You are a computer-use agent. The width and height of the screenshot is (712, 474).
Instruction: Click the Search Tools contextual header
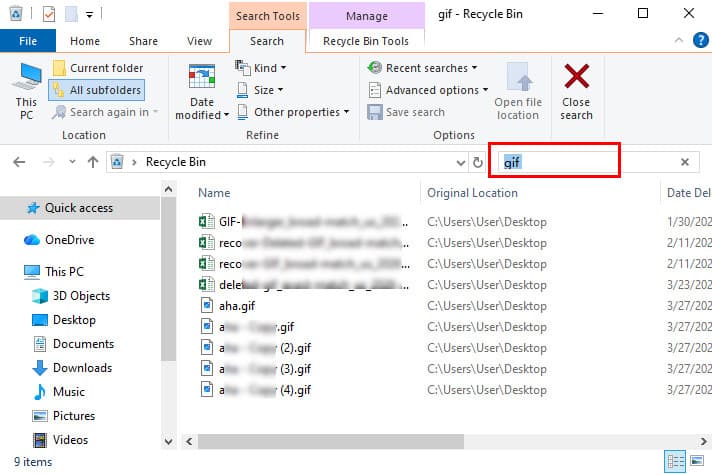click(x=268, y=16)
